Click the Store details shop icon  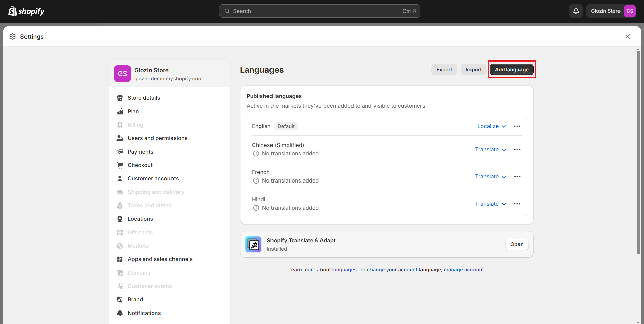tap(120, 98)
